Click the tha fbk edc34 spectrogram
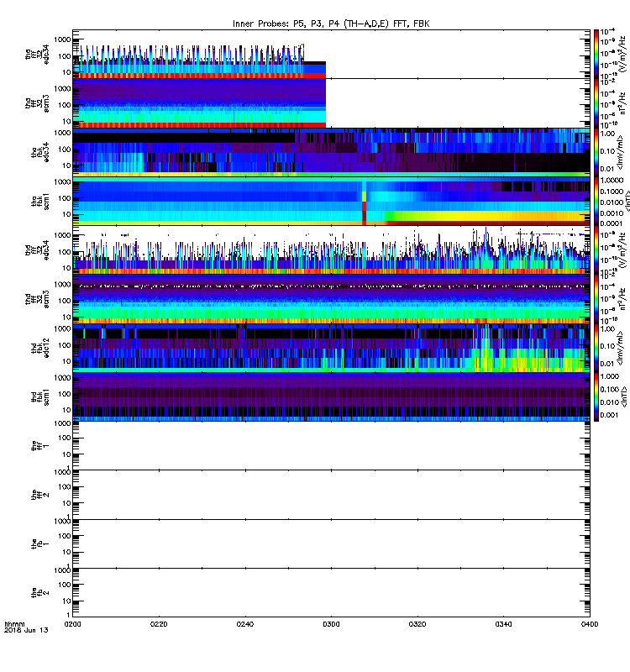The height and width of the screenshot is (672, 630). click(x=331, y=153)
